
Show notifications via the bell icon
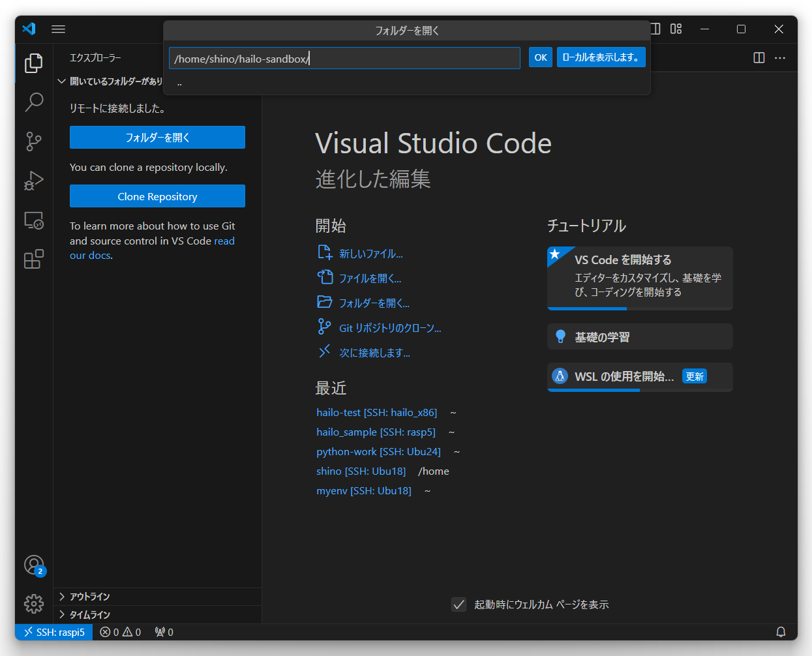coord(781,631)
